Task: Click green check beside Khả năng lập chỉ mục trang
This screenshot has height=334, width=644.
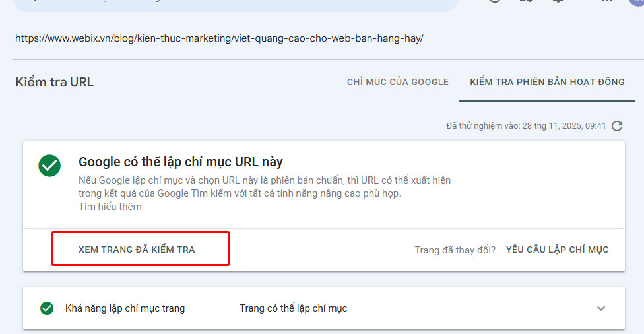Action: coord(47,308)
